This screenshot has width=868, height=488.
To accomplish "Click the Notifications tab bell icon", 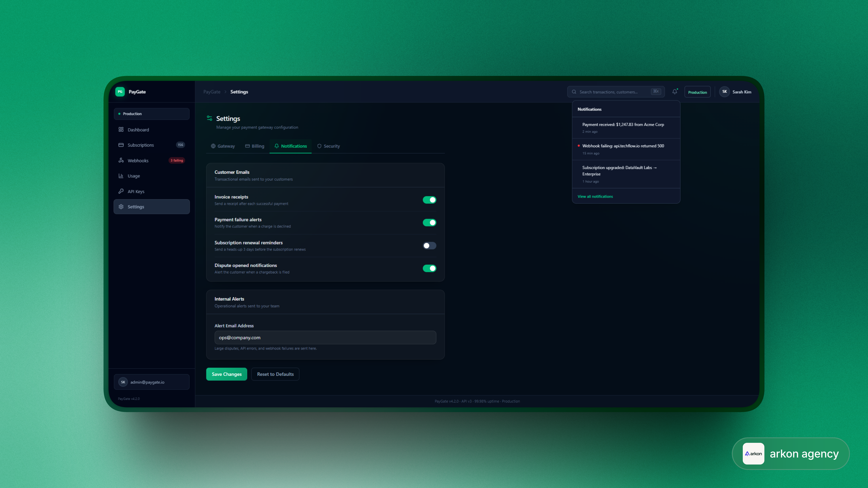I will (x=276, y=146).
